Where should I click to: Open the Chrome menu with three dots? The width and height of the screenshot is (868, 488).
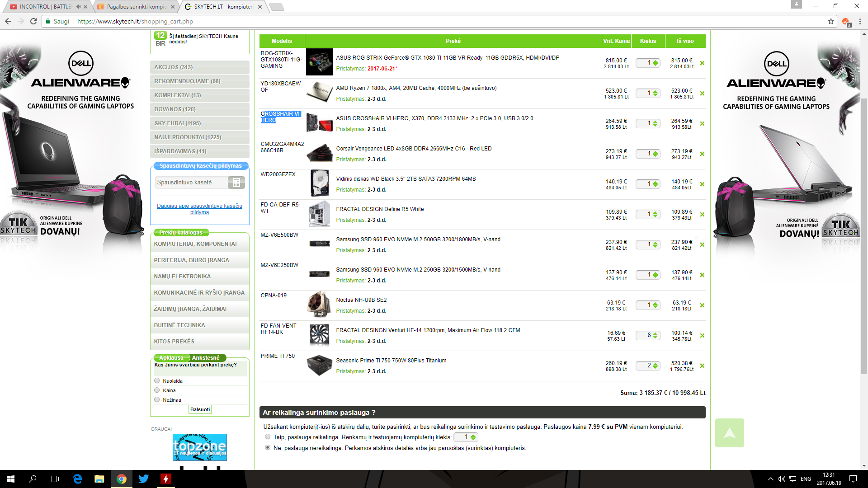tap(860, 21)
